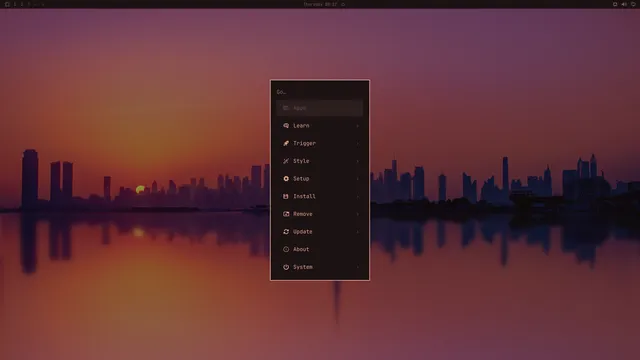640x360 pixels.
Task: Expand the Setup submenu arrow
Action: (358, 178)
